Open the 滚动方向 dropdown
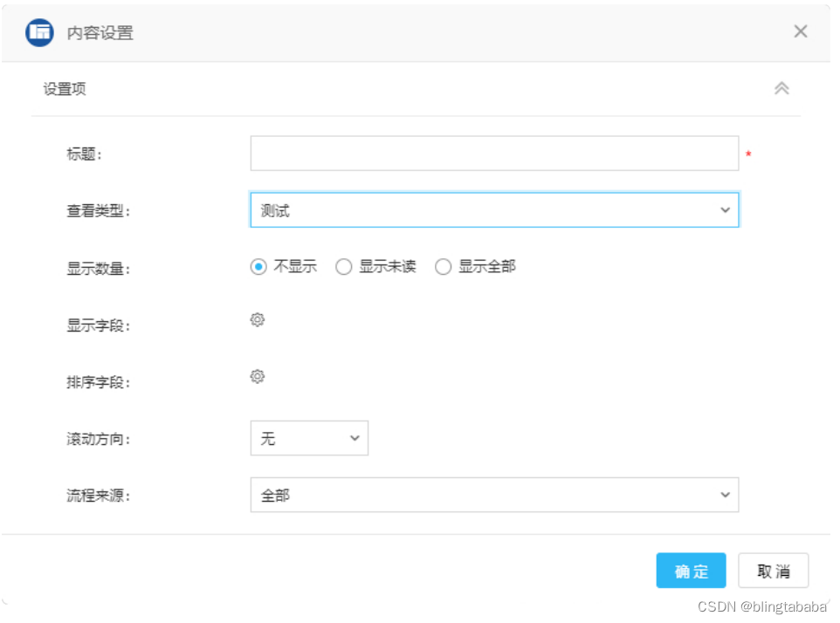 pyautogui.click(x=309, y=438)
